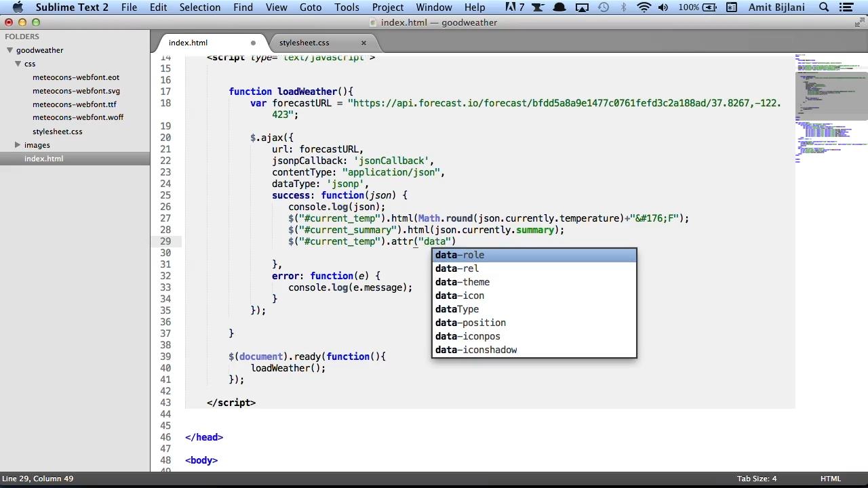The width and height of the screenshot is (868, 488).
Task: Open the Edit menu
Action: pyautogui.click(x=158, y=7)
